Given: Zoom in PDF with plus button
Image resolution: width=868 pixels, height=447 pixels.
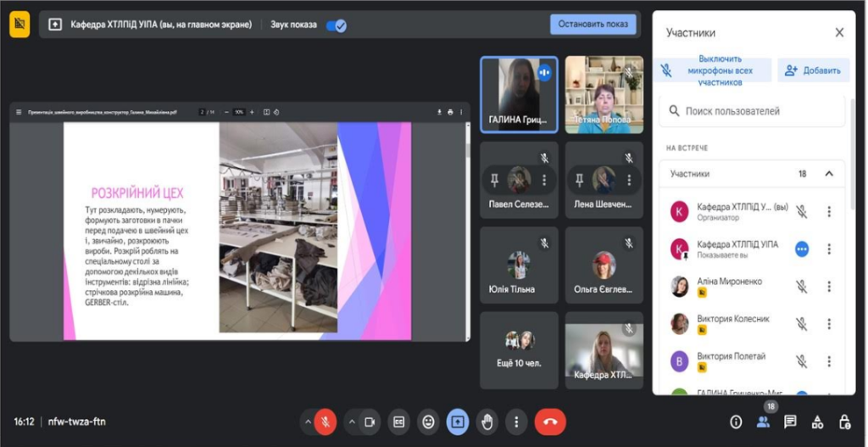Looking at the screenshot, I should tap(252, 112).
